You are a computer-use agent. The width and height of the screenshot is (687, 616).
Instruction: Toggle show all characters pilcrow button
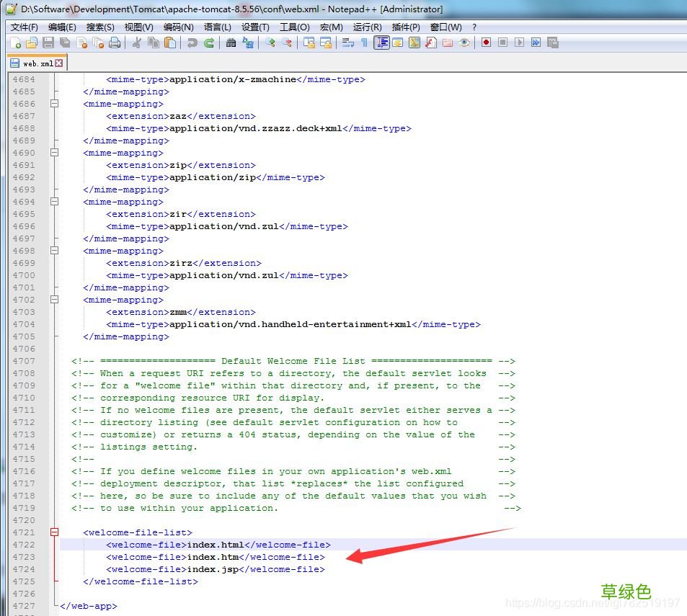point(364,43)
